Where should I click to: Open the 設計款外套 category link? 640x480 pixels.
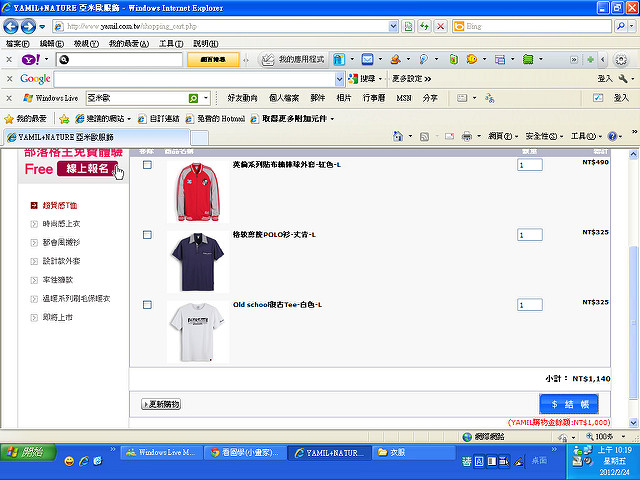click(61, 261)
